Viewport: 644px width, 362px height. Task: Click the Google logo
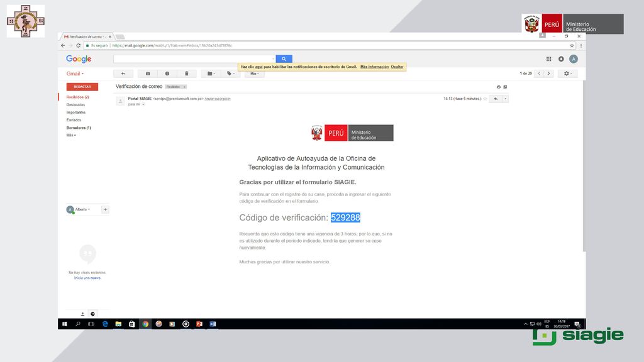point(79,59)
